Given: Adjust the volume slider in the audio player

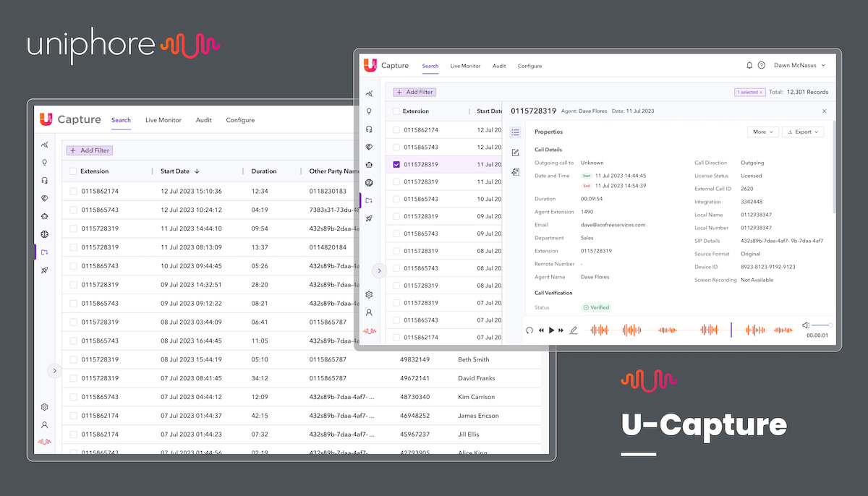Looking at the screenshot, I should coord(822,325).
